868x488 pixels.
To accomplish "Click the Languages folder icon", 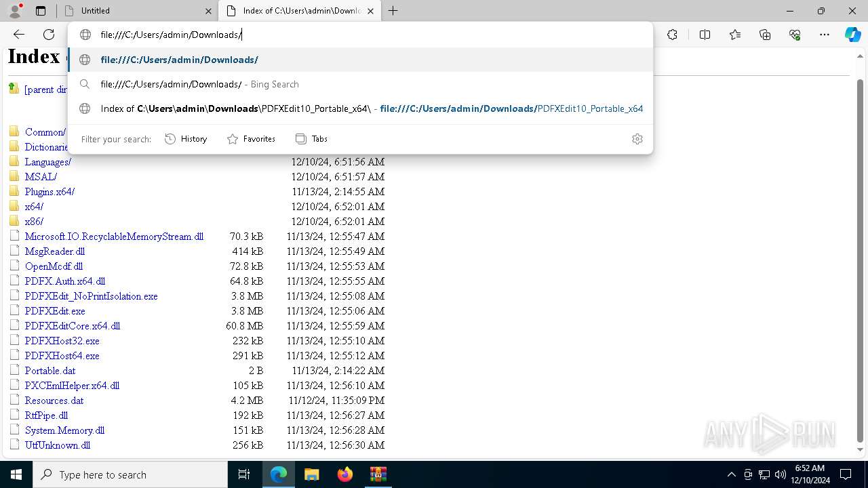I will pos(14,161).
